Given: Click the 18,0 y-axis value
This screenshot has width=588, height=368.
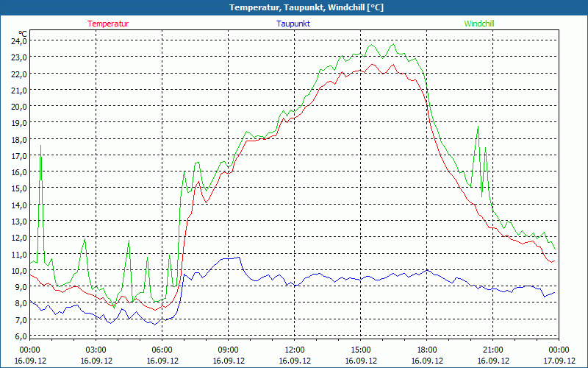Looking at the screenshot, I should pyautogui.click(x=19, y=139).
